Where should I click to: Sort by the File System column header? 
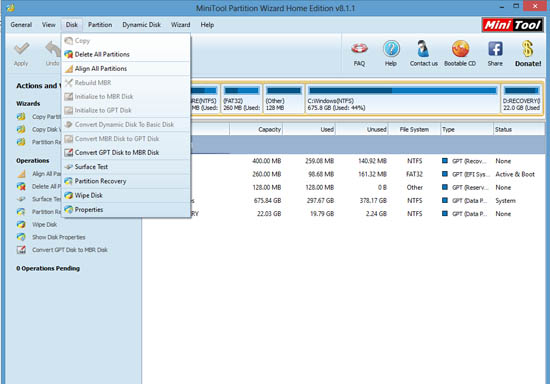tap(414, 129)
